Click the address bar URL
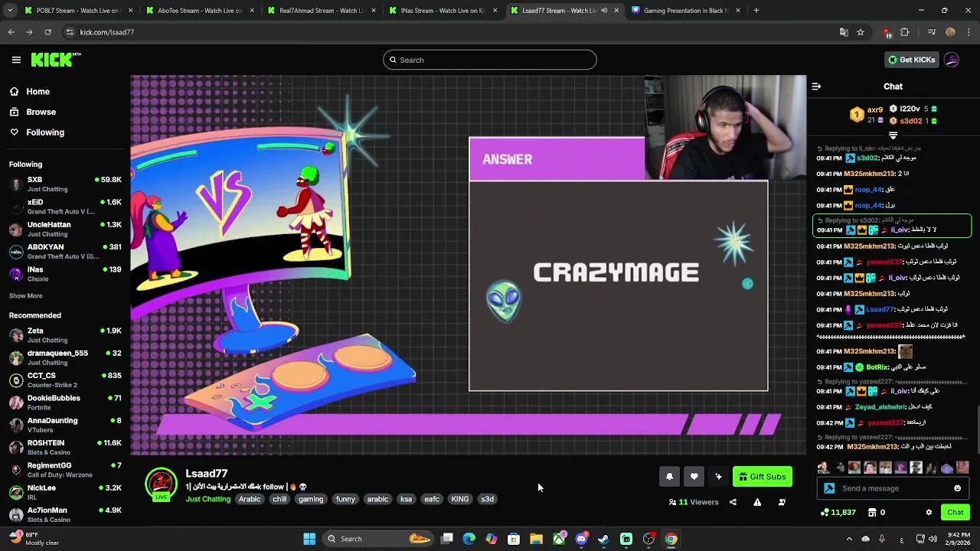The height and width of the screenshot is (551, 980). click(107, 32)
